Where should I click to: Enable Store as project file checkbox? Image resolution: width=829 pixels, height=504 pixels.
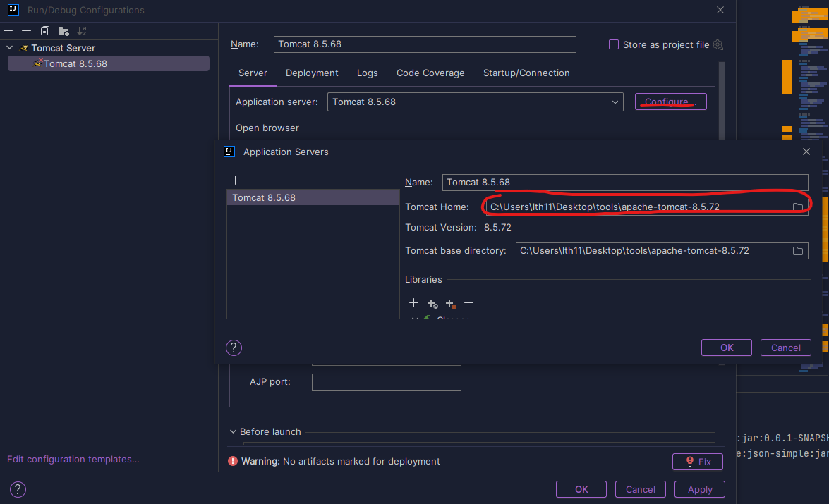[613, 44]
